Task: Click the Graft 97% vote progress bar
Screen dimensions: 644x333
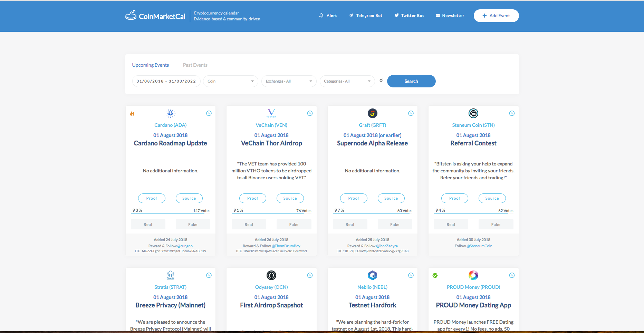Action: tap(373, 214)
